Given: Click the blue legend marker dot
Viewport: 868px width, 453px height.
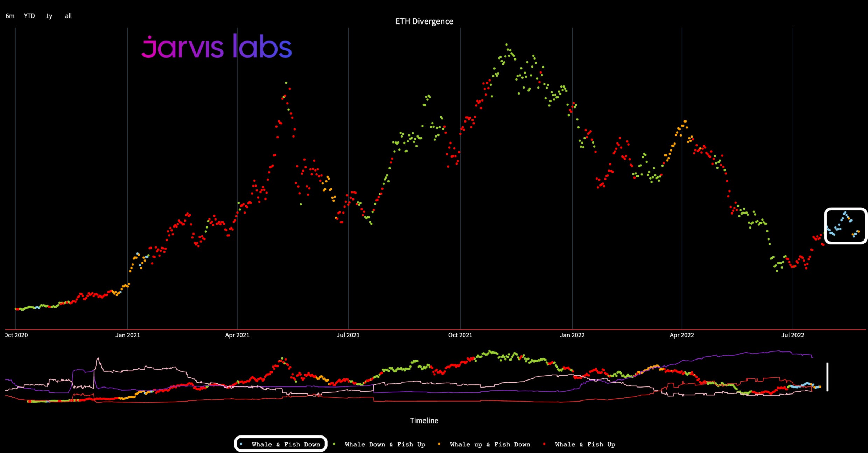Looking at the screenshot, I should tap(241, 444).
